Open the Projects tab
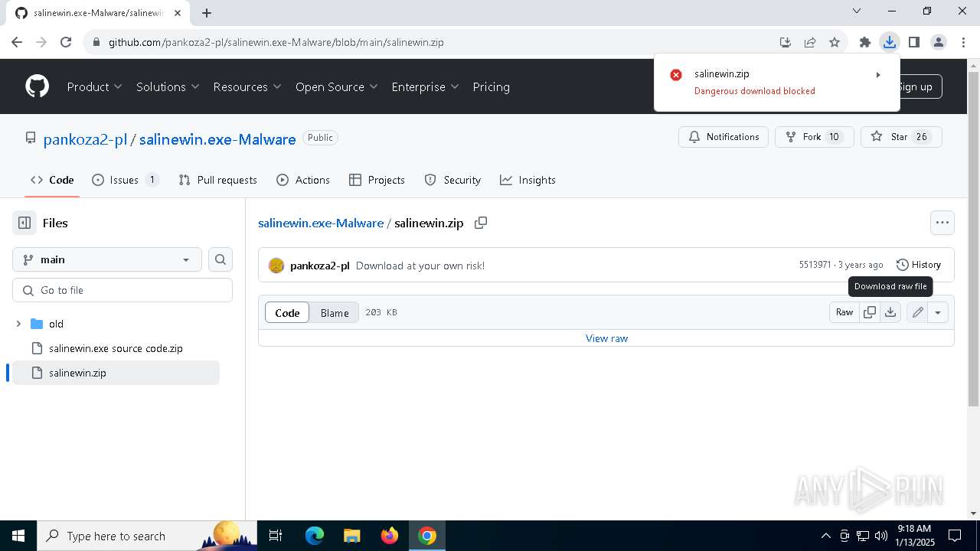Viewport: 980px width, 551px height. coord(377,180)
